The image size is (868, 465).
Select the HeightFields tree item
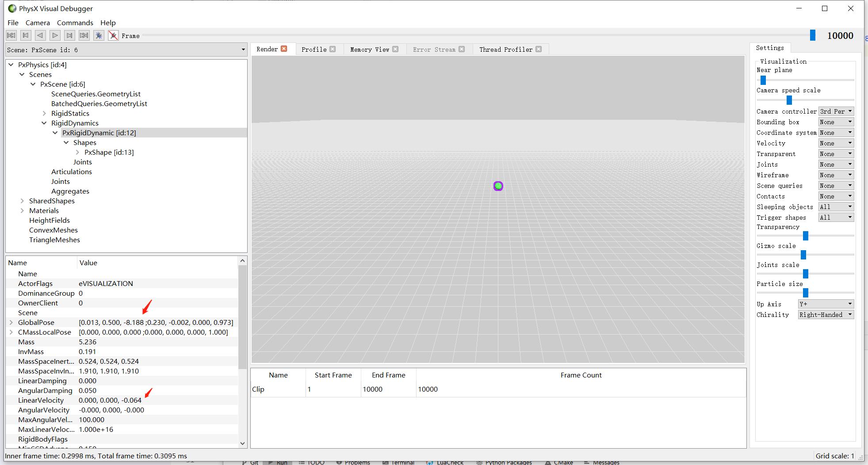[50, 220]
